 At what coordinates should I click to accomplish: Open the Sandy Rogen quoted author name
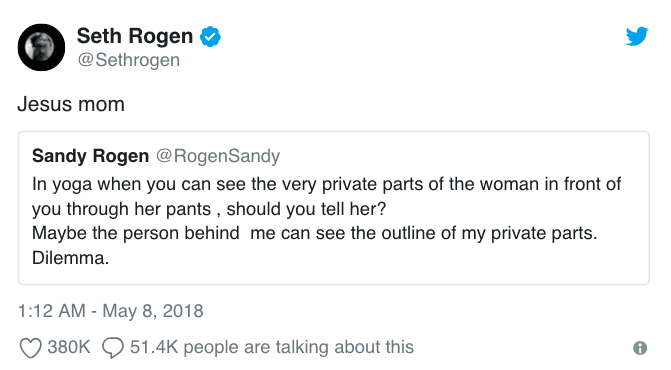point(90,156)
